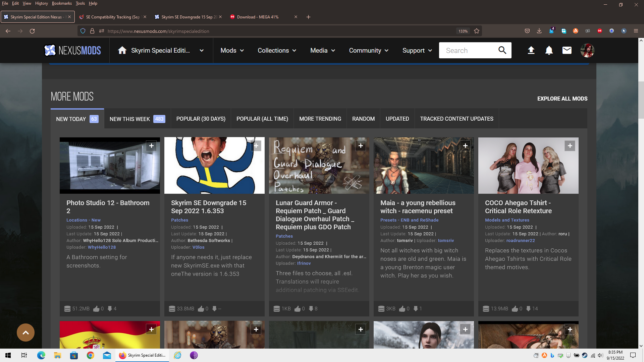This screenshot has width=644, height=362.
Task: Open uploader WhyHello128 profile
Action: click(x=102, y=247)
